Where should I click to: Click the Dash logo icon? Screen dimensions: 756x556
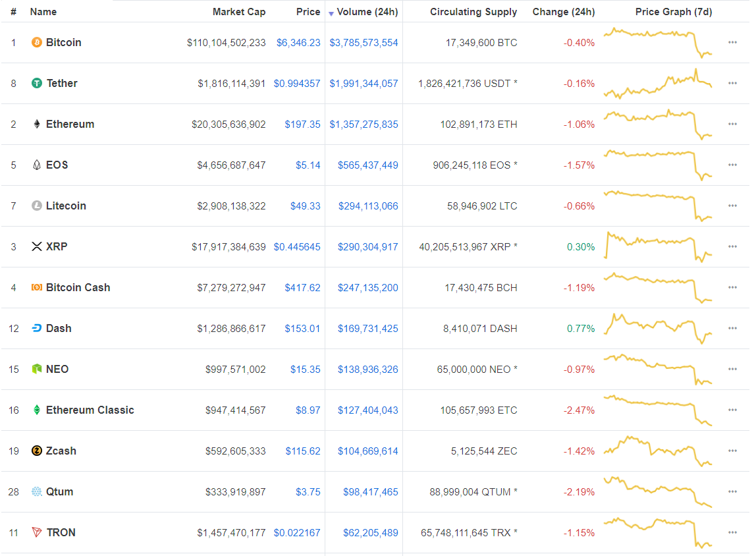coord(37,328)
